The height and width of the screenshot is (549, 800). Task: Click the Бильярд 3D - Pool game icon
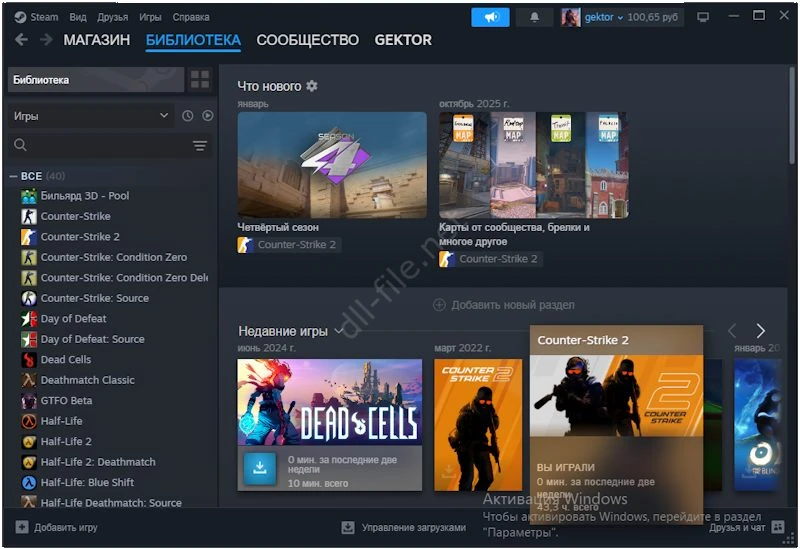pyautogui.click(x=29, y=196)
